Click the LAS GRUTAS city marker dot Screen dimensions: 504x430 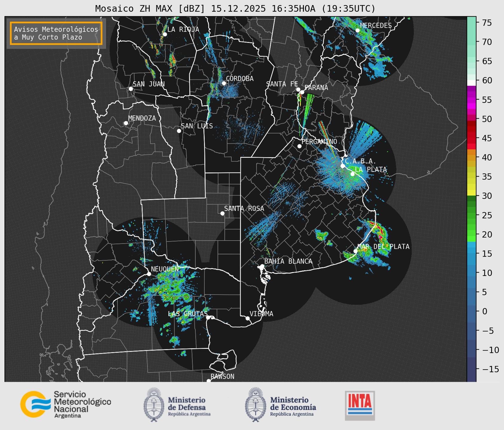click(x=208, y=318)
